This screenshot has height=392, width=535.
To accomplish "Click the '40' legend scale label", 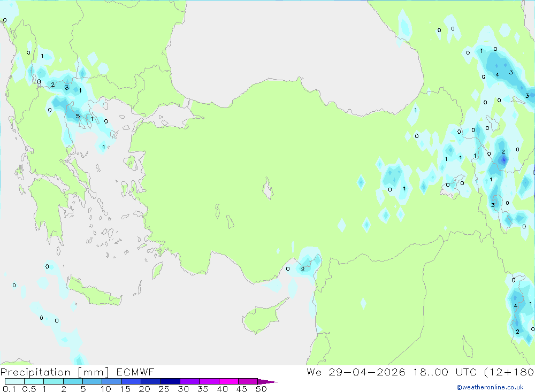I will pos(222,389).
